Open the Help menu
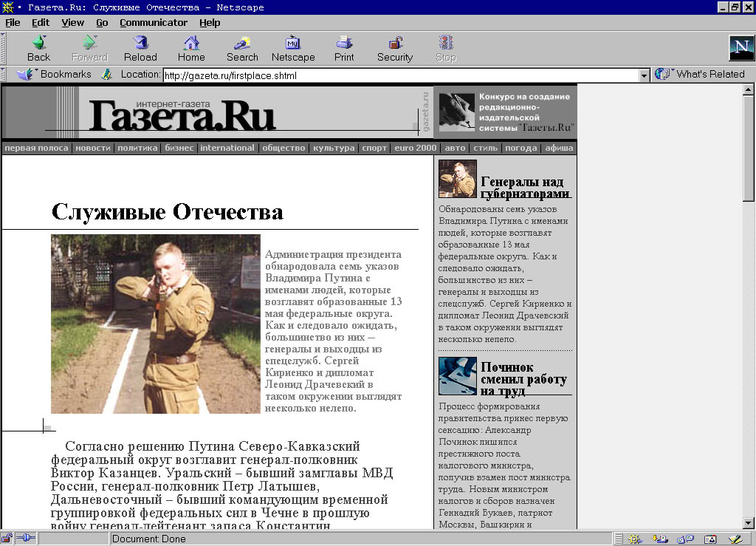Image resolution: width=756 pixels, height=546 pixels. [210, 23]
